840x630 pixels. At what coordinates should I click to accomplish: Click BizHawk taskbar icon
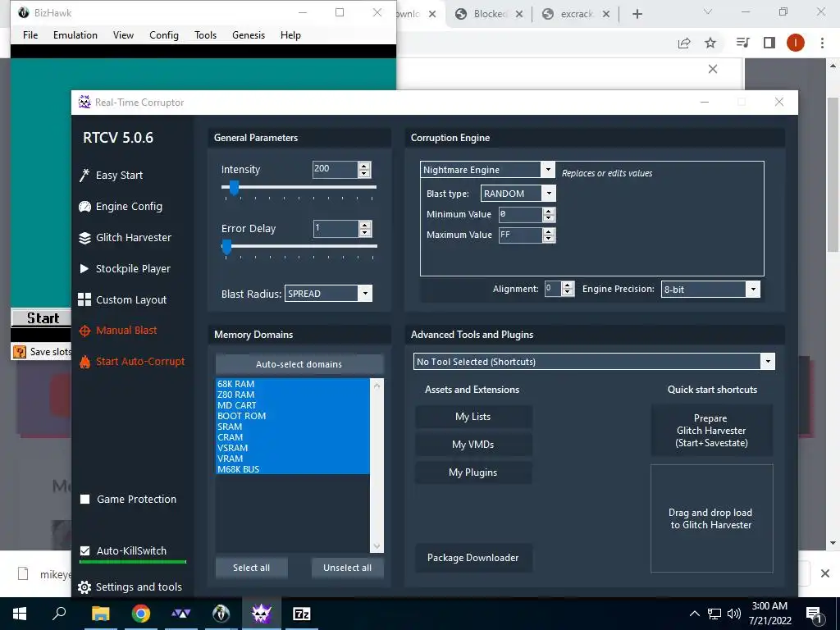[x=221, y=614]
